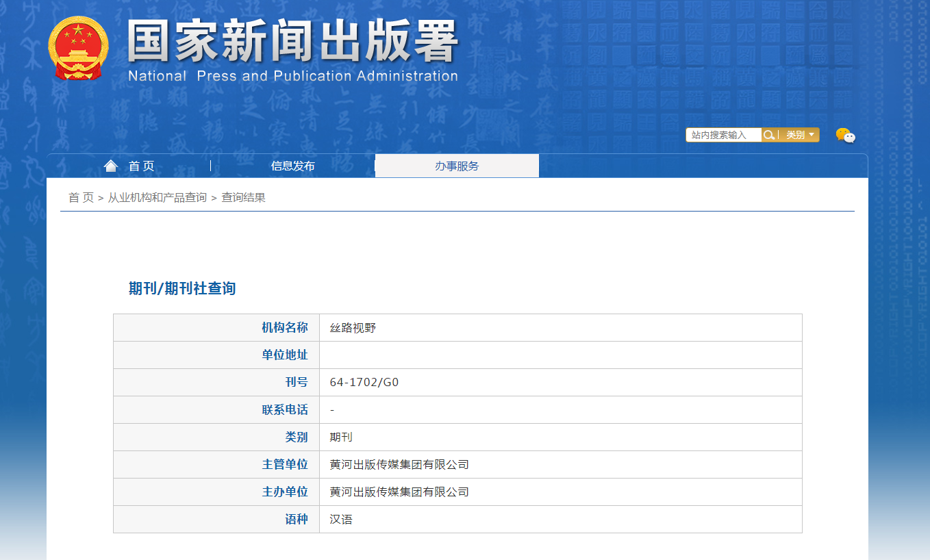Viewport: 930px width, 560px height.
Task: Open 从业机构和产品查询 breadcrumb link
Action: (157, 198)
